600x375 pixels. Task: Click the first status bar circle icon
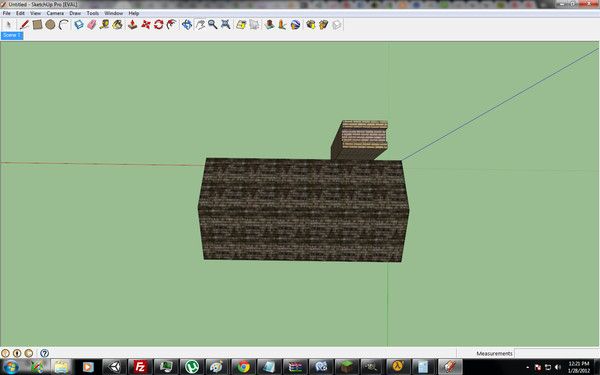5,353
